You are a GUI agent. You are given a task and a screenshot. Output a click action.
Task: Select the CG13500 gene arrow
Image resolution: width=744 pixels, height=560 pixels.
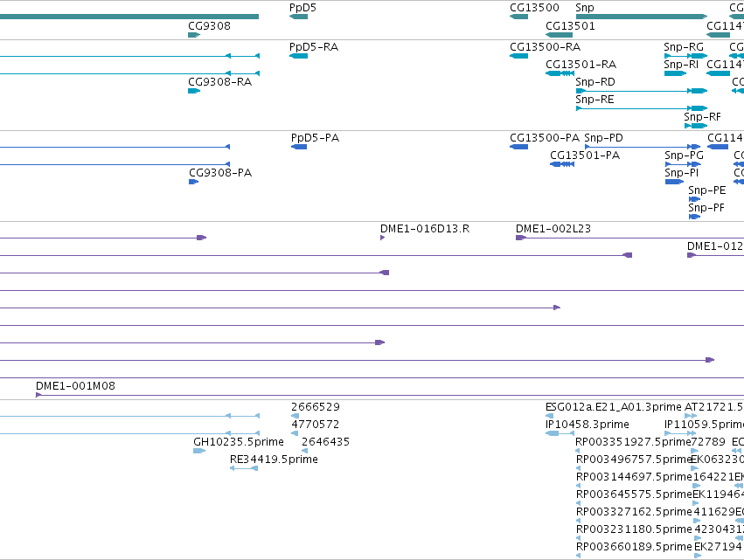click(x=518, y=17)
